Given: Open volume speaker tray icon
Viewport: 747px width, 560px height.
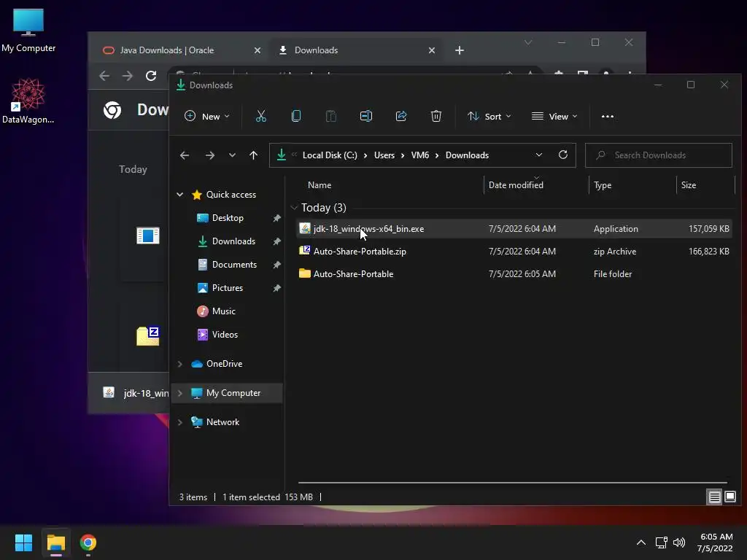Looking at the screenshot, I should (679, 542).
